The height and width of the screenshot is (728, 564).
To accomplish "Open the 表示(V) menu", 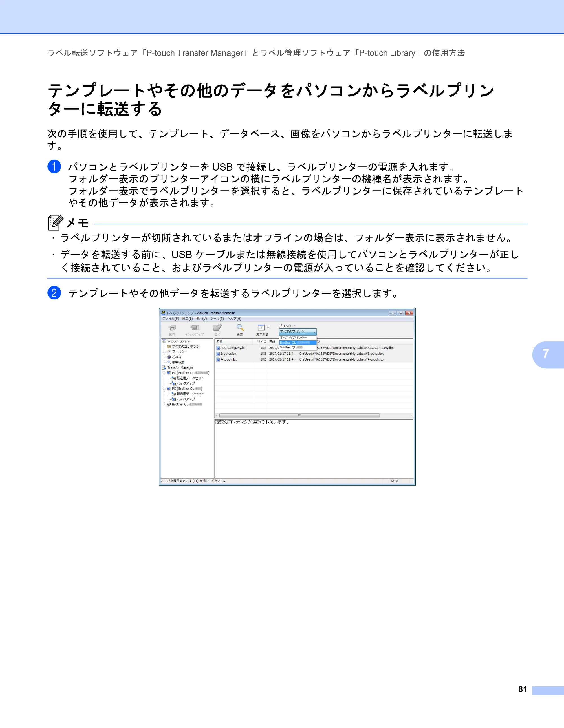I will [201, 319].
